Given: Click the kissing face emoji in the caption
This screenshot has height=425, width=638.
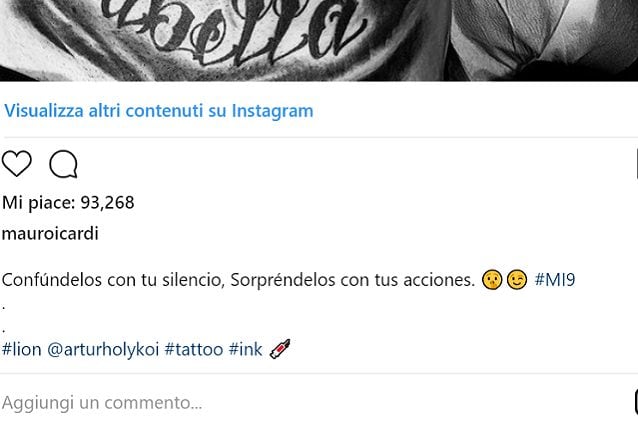Looking at the screenshot, I should coord(492,280).
